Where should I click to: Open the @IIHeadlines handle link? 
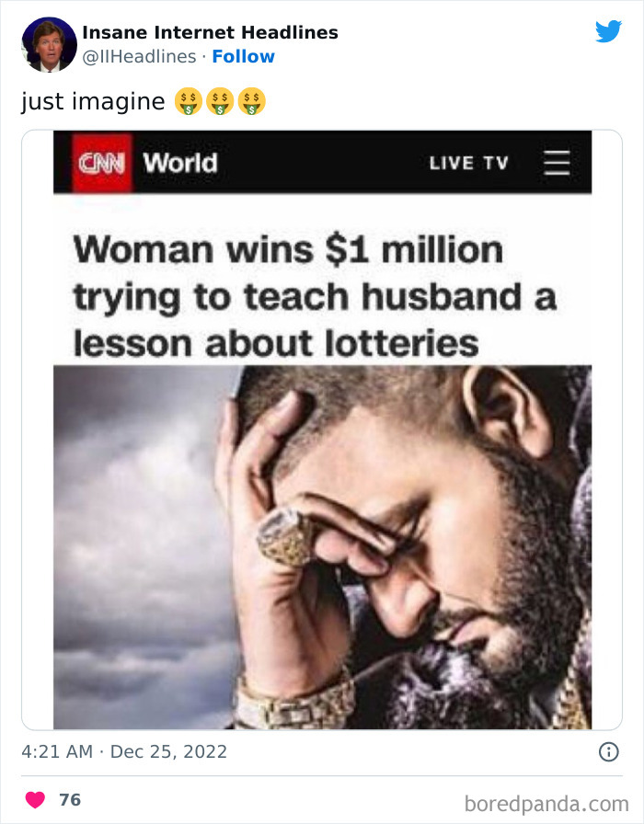[139, 56]
